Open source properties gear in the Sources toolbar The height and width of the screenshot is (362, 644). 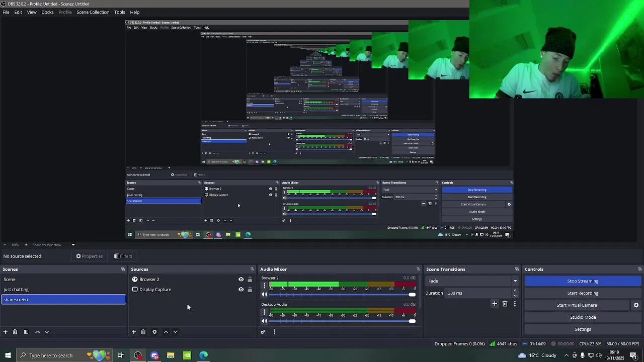coord(154,332)
